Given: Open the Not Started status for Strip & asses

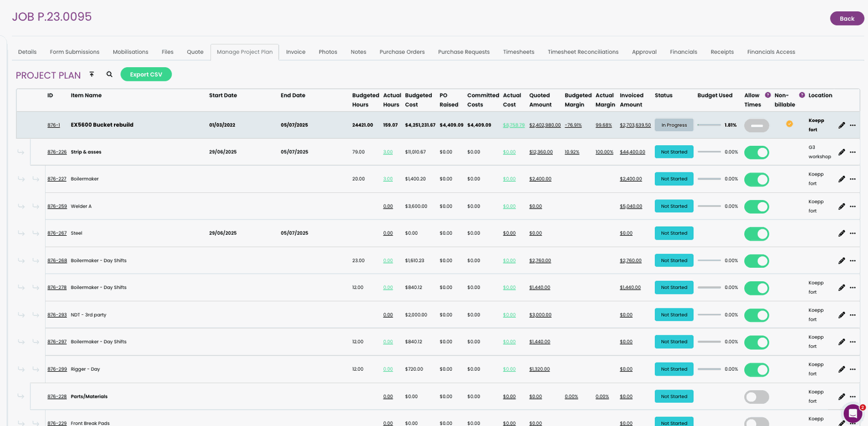Looking at the screenshot, I should [x=674, y=152].
